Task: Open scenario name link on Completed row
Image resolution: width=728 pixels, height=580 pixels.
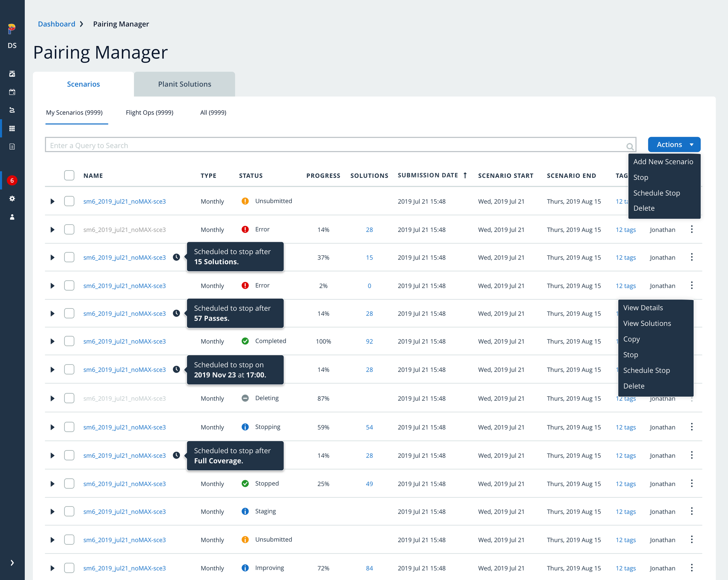Action: pyautogui.click(x=124, y=341)
